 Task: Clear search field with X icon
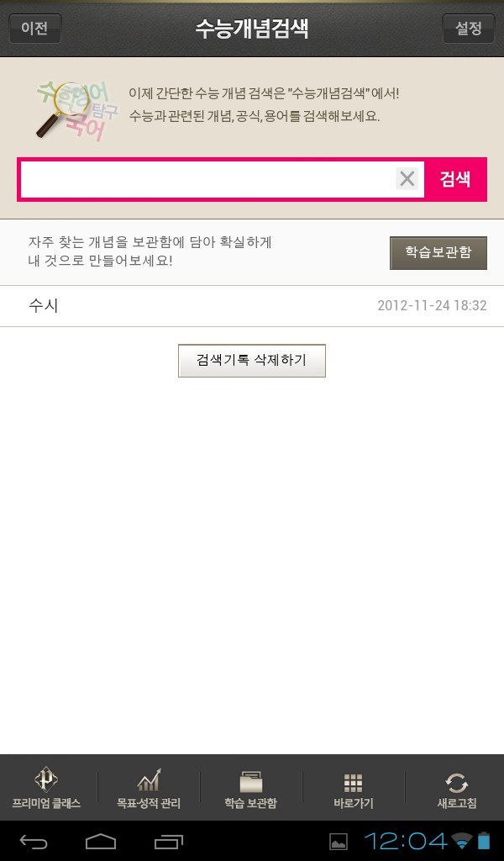[407, 179]
